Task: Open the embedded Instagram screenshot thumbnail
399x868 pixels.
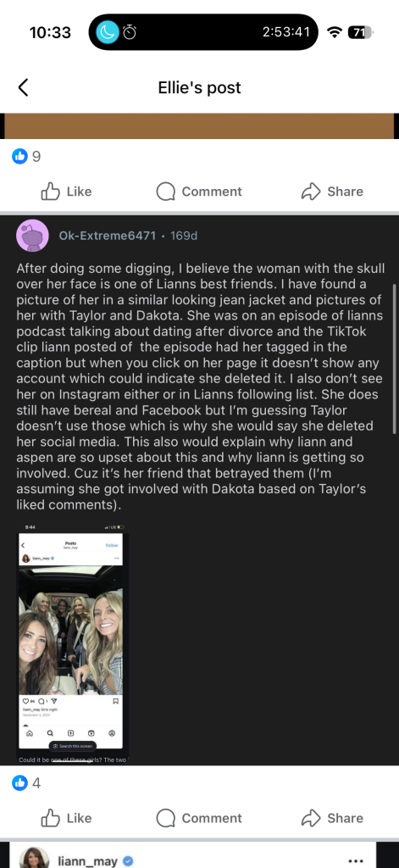Action: point(72,641)
